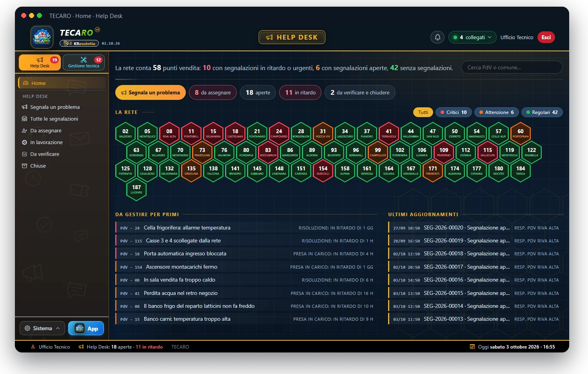Viewport: 588px width, 374px height.
Task: Click the HELP DESK header button
Action: coord(292,37)
